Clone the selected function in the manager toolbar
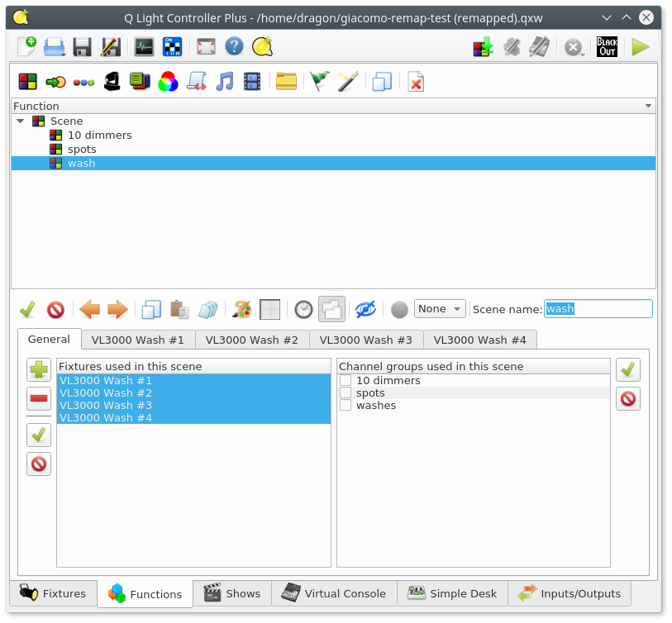This screenshot has width=672, height=623. coord(382,82)
